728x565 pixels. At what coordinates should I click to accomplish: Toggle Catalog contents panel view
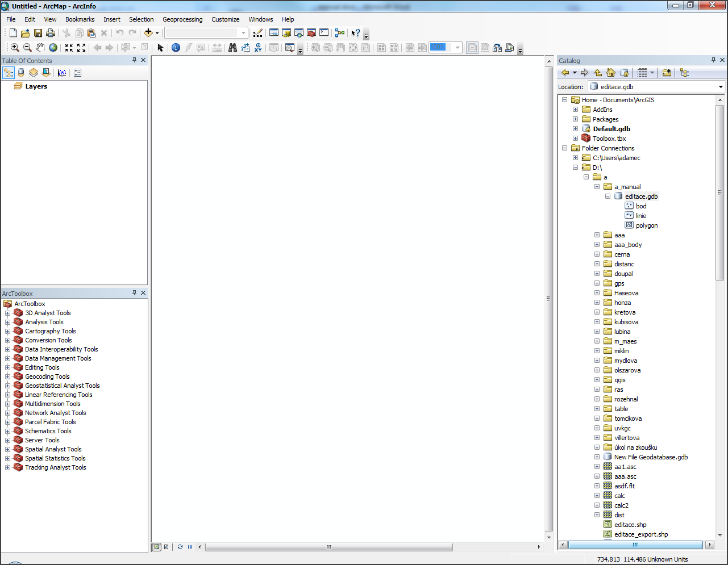click(x=684, y=73)
